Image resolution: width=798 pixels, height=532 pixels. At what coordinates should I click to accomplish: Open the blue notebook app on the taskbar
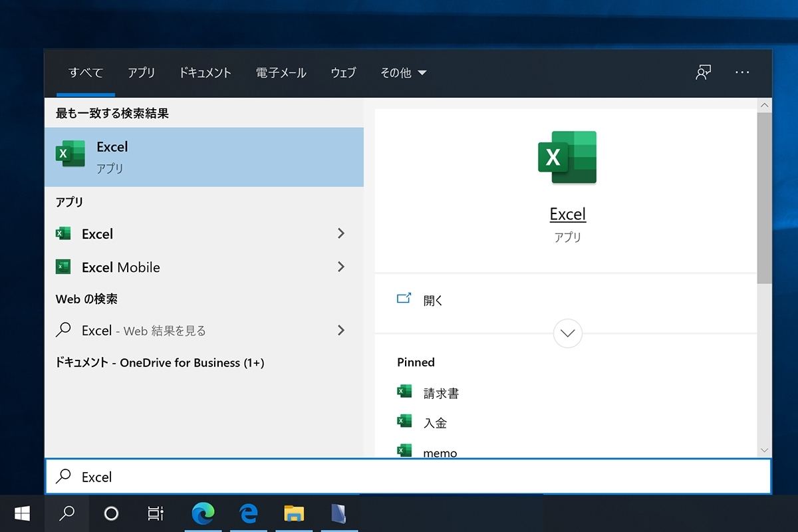click(x=338, y=513)
